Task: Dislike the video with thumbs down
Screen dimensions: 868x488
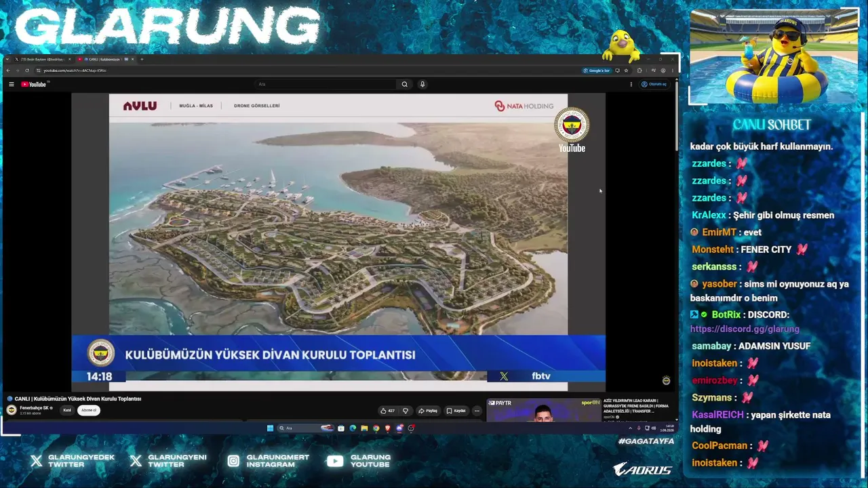Action: 406,411
